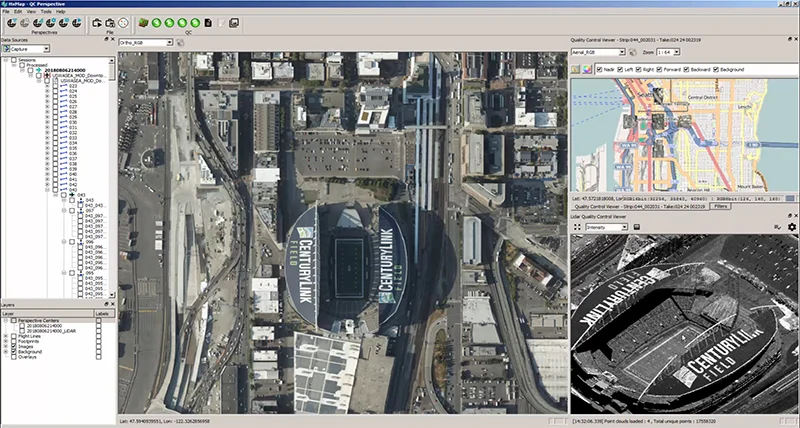Uncheck the Background layer checkbox in Layers
Viewport: 800px width, 428px height.
click(x=14, y=351)
